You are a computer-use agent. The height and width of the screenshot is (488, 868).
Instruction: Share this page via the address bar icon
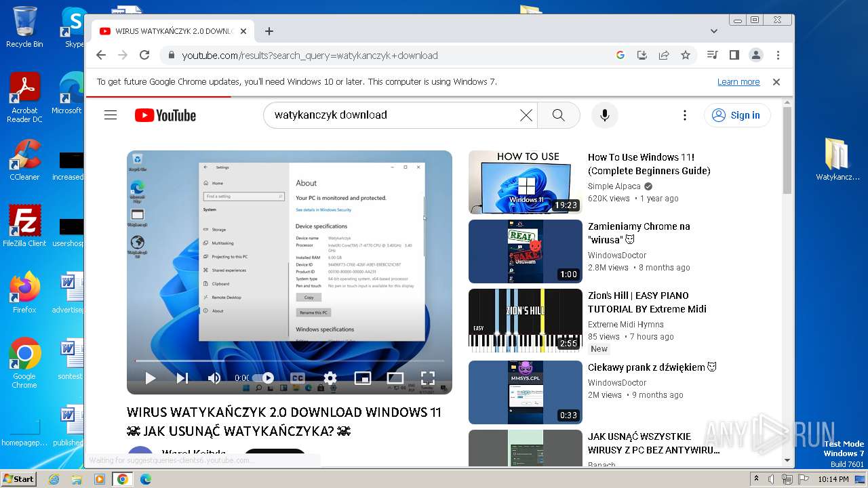[664, 56]
